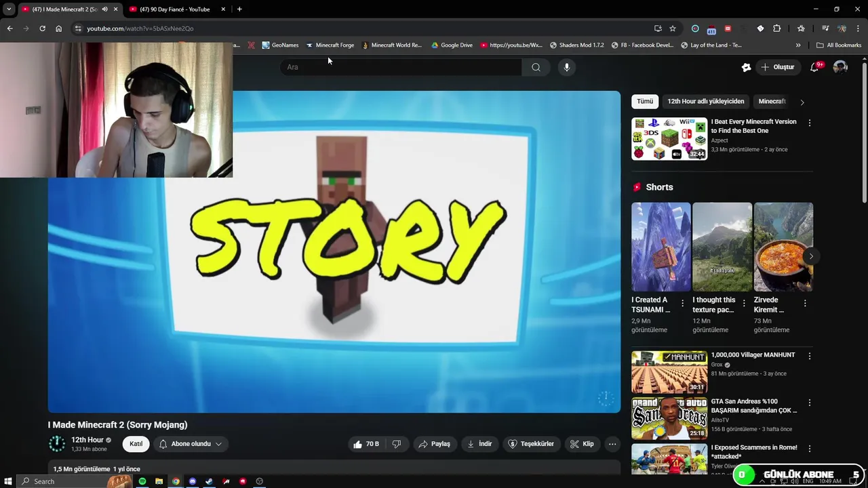This screenshot has width=868, height=488.
Task: Open Windows Start menu
Action: point(8,481)
